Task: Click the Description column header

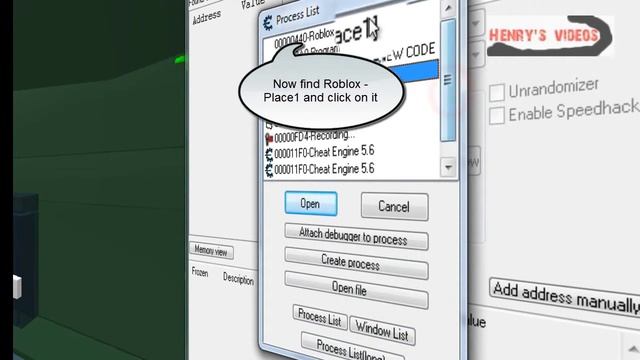Action: pos(238,278)
